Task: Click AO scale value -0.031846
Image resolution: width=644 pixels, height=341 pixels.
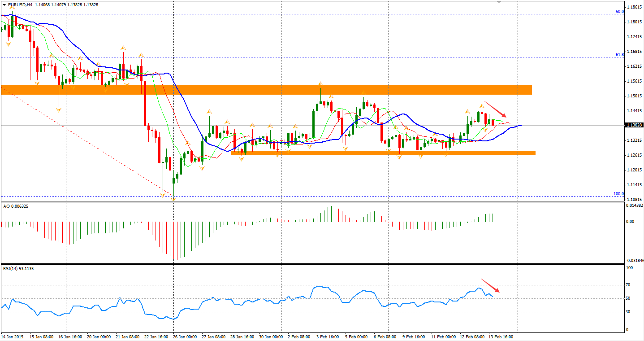Action: point(634,260)
